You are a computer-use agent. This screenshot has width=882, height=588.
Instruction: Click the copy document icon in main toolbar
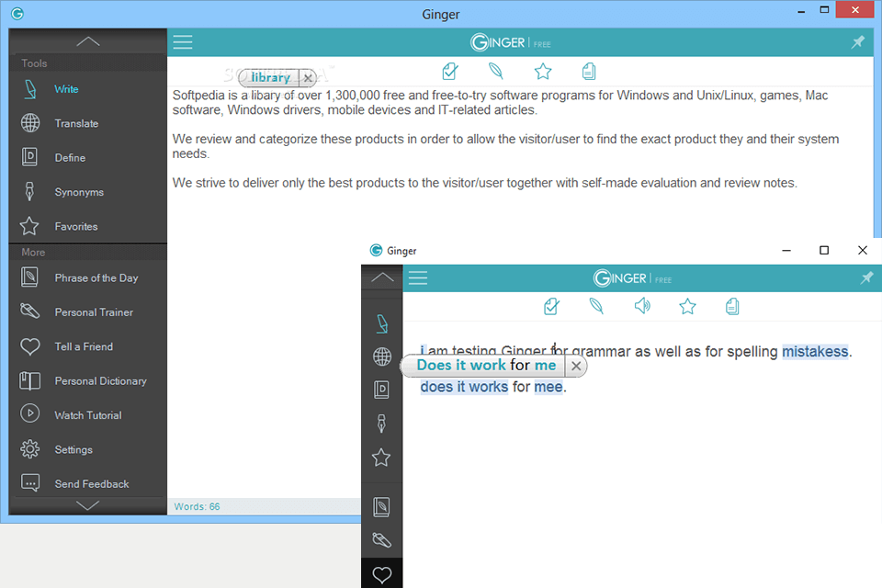[x=588, y=72]
